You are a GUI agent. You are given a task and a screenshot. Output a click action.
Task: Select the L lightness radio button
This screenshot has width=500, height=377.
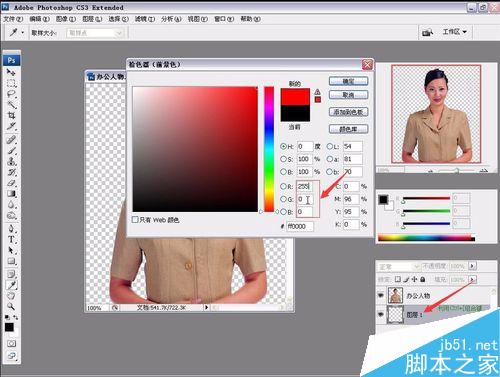pos(330,146)
